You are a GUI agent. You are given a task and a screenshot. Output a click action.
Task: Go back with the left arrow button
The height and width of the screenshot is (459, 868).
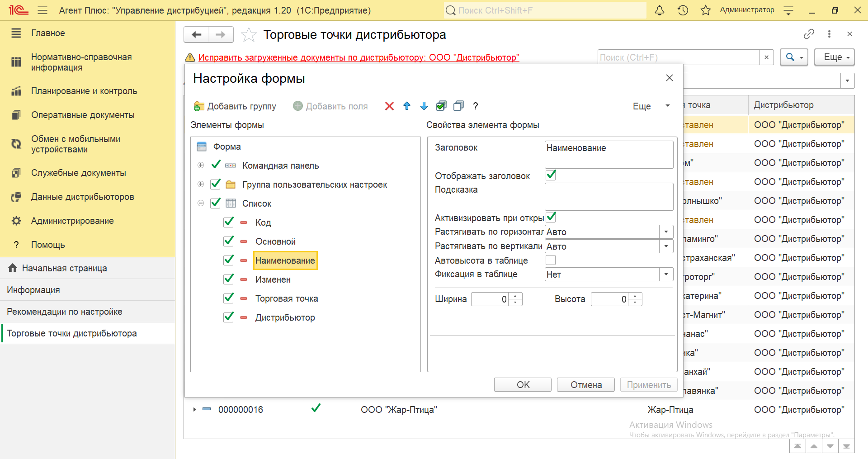click(197, 34)
